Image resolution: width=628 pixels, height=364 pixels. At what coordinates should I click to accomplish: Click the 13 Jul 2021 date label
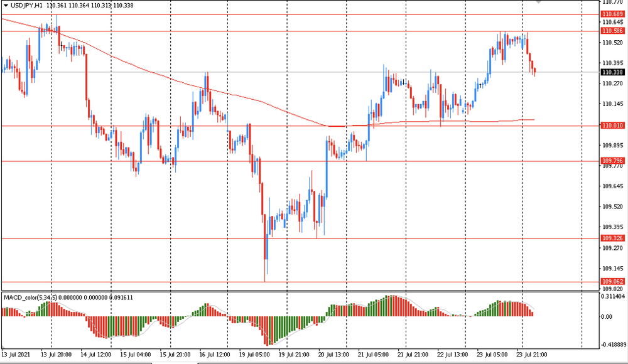coord(15,355)
